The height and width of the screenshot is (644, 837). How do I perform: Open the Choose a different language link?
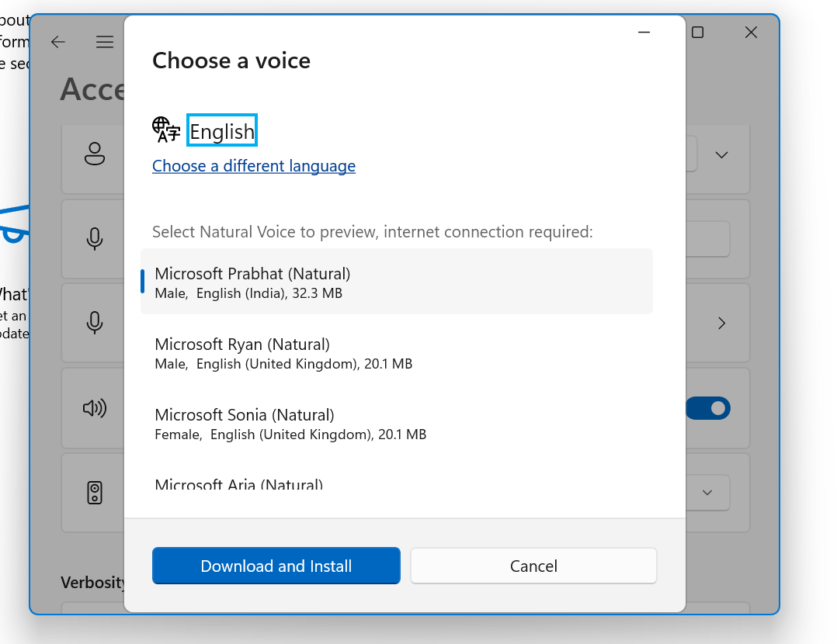(254, 166)
